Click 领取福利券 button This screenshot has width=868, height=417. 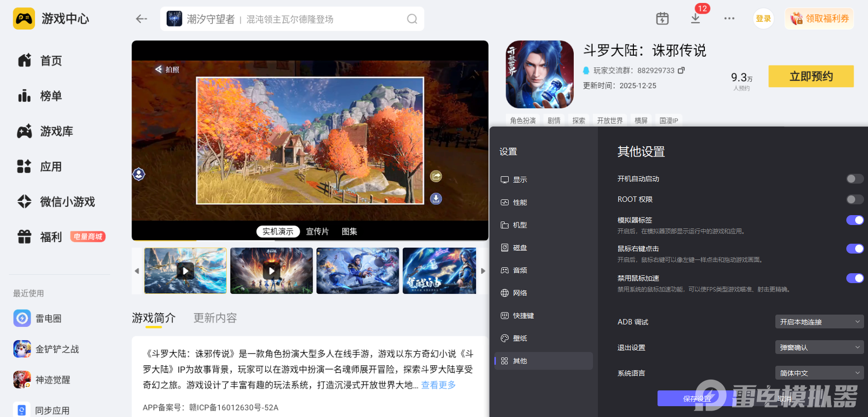819,19
